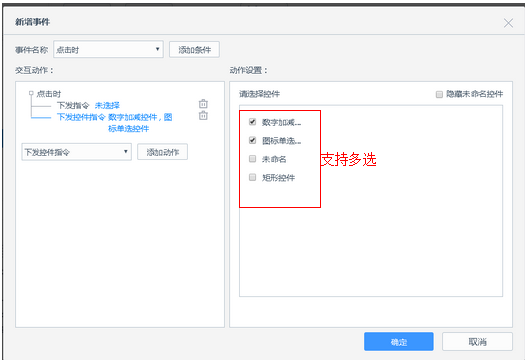Screen dimensions: 526x364
Task: Click the 矩形控件 list label
Action: pyautogui.click(x=278, y=177)
